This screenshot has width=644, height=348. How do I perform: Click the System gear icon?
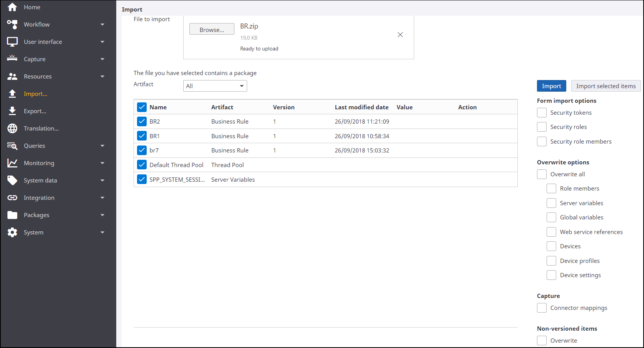12,233
